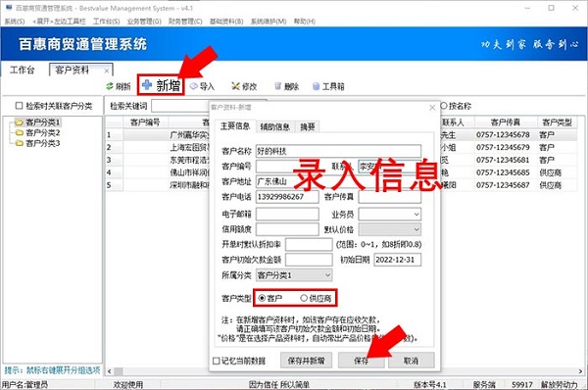
Task: Click the 取消 button
Action: 411,361
